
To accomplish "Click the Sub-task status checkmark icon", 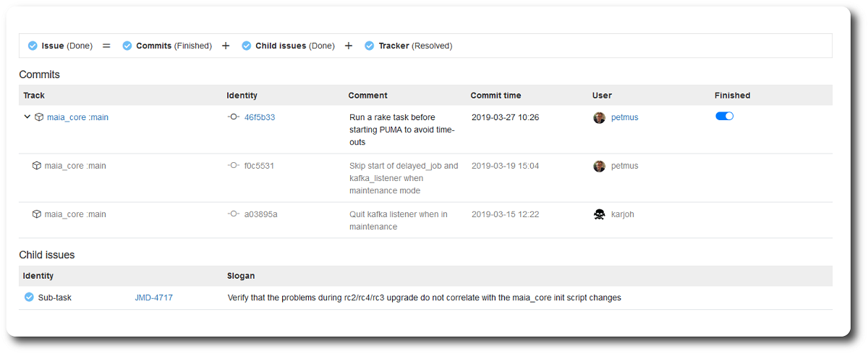I will tap(29, 297).
